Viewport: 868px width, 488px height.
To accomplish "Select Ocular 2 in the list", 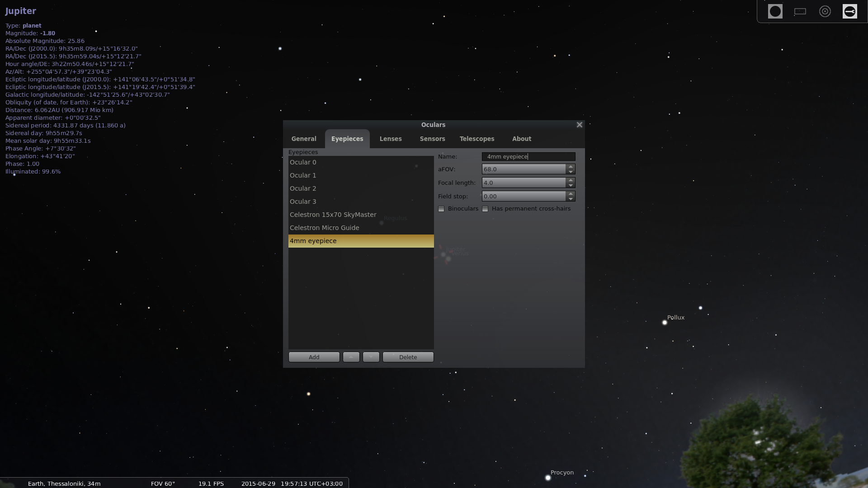I will point(361,188).
